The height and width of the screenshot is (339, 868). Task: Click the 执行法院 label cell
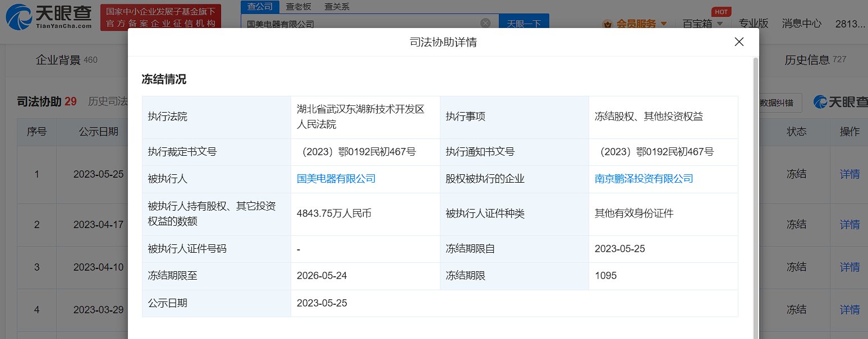pyautogui.click(x=217, y=117)
